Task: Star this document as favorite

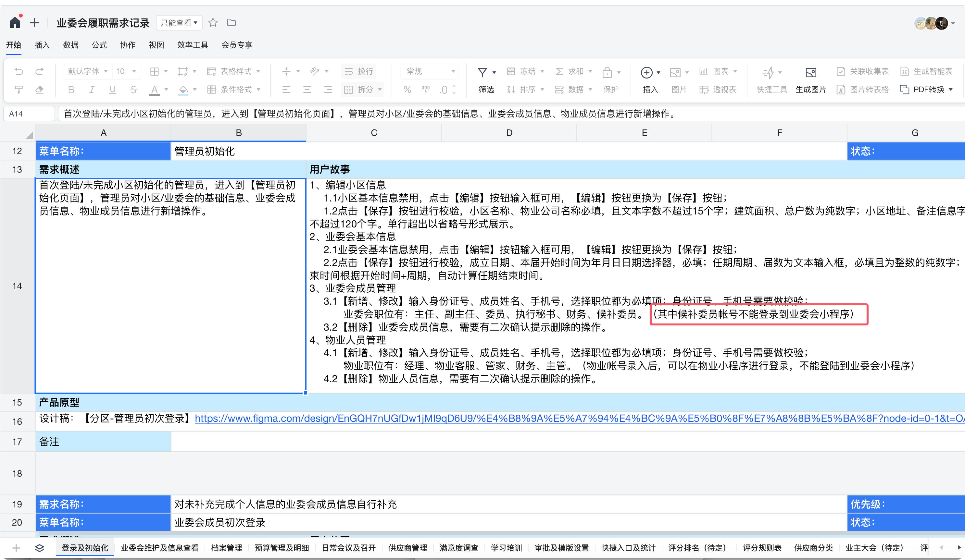Action: (213, 23)
